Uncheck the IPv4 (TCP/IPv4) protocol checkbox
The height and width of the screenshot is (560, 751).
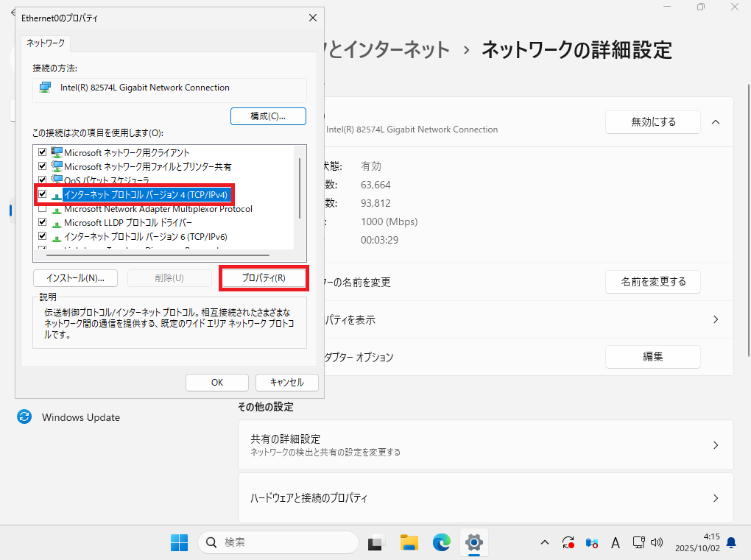click(x=43, y=195)
